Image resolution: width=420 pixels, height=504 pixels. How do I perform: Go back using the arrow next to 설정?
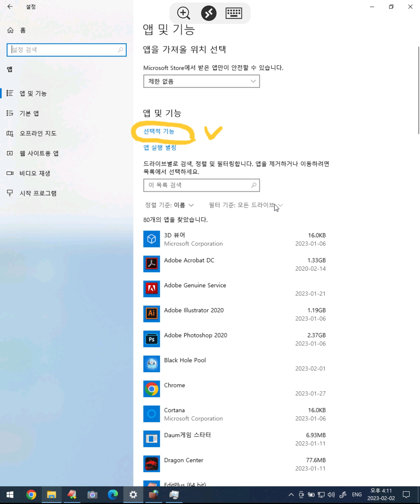point(10,6)
